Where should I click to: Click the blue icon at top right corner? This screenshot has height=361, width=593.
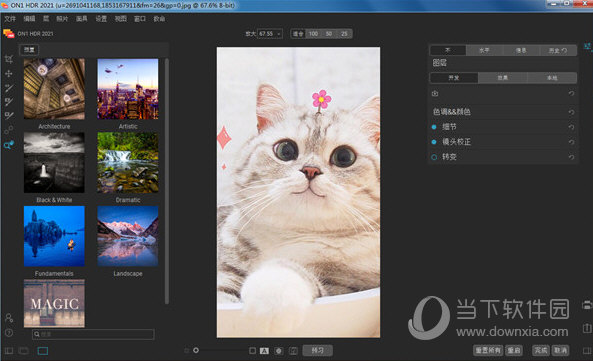click(587, 47)
